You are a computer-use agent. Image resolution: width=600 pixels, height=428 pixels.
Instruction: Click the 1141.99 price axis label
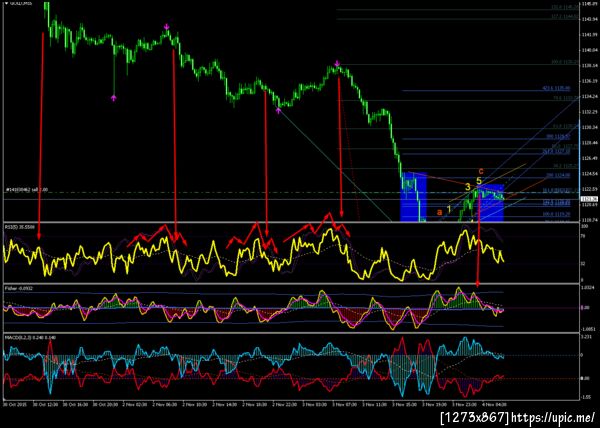click(590, 34)
